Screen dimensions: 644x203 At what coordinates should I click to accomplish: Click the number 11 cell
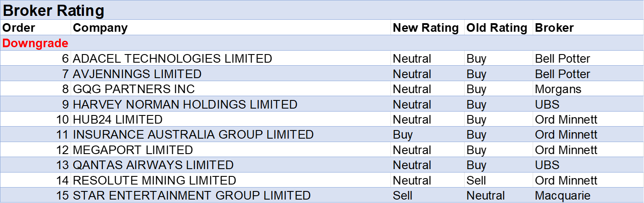point(63,135)
